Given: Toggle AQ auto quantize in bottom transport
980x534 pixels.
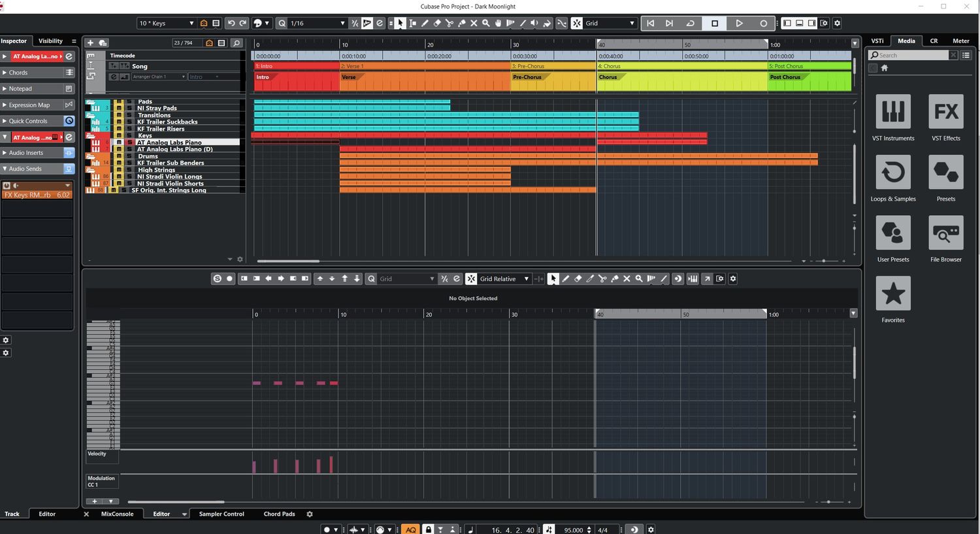Looking at the screenshot, I should point(411,529).
